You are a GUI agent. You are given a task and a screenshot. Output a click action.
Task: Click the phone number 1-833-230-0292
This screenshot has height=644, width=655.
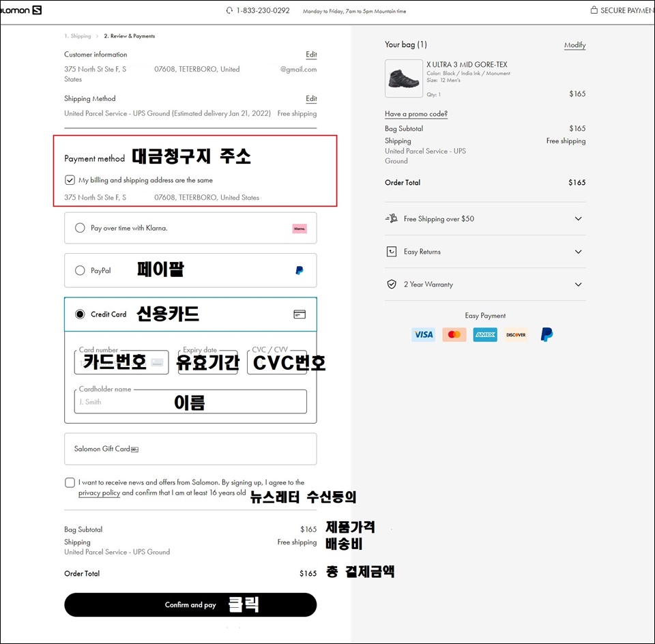click(x=263, y=10)
